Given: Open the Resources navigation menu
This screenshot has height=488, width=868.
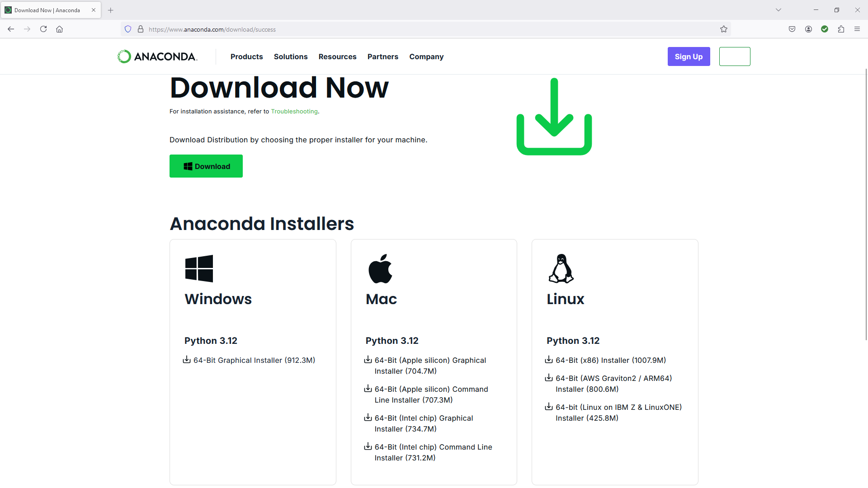Looking at the screenshot, I should 337,56.
